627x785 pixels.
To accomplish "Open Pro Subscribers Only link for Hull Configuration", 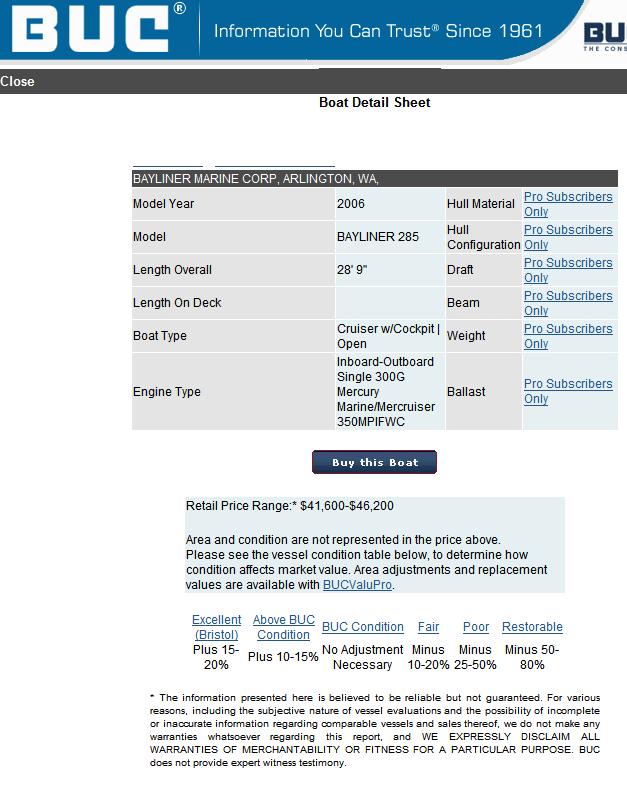I will tap(568, 237).
